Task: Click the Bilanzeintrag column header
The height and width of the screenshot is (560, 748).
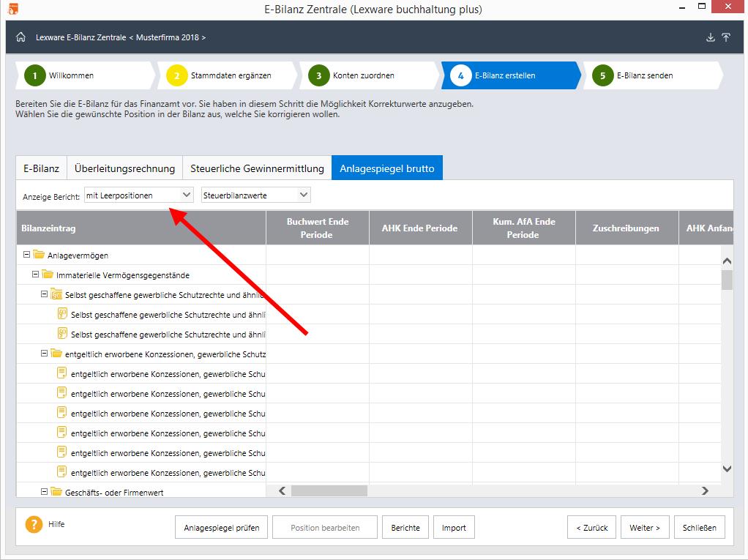Action: coord(141,228)
